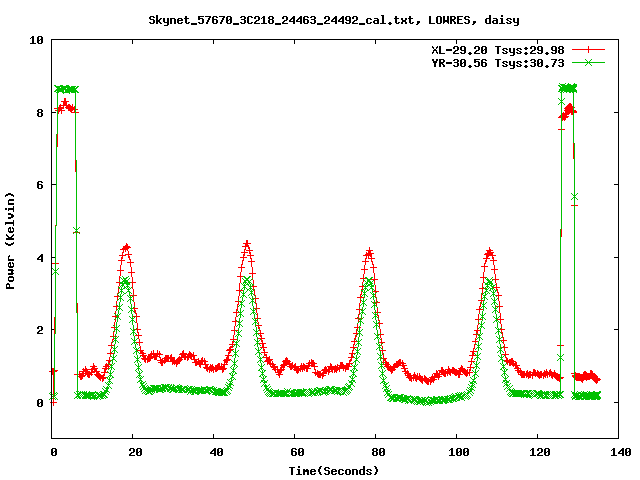Click the y-axis tick label 4

(x=40, y=258)
